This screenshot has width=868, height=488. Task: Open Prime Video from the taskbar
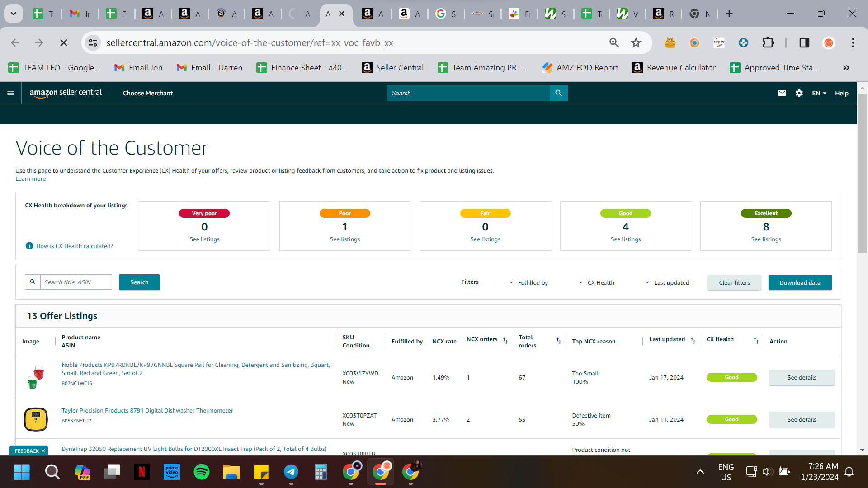(172, 472)
